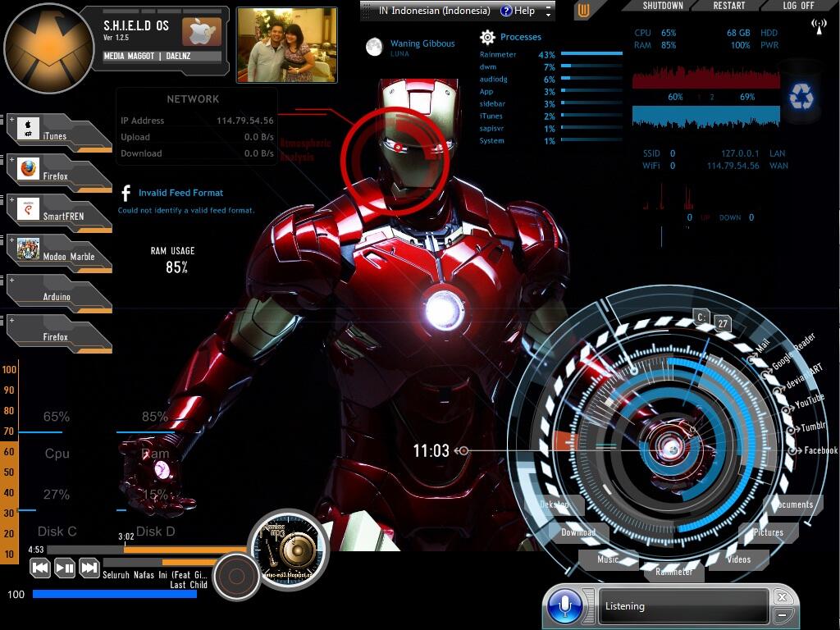This screenshot has width=840, height=630.
Task: Toggle play/pause on music player
Action: pos(65,568)
